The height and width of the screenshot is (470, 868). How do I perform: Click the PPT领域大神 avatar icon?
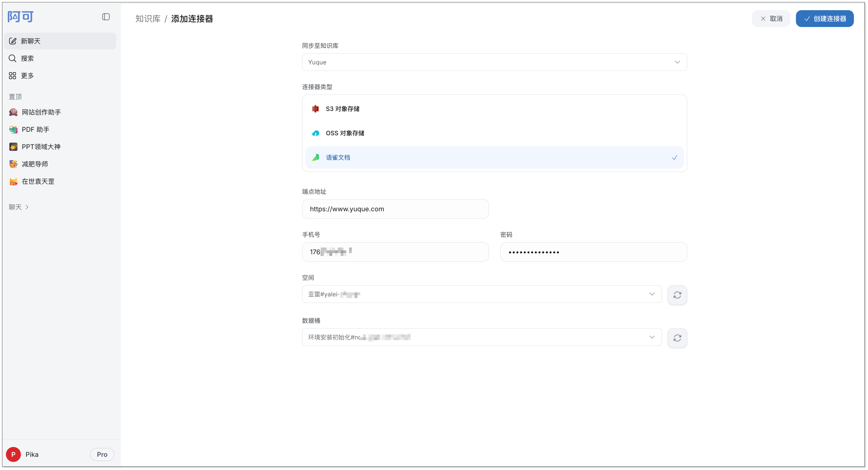[13, 147]
